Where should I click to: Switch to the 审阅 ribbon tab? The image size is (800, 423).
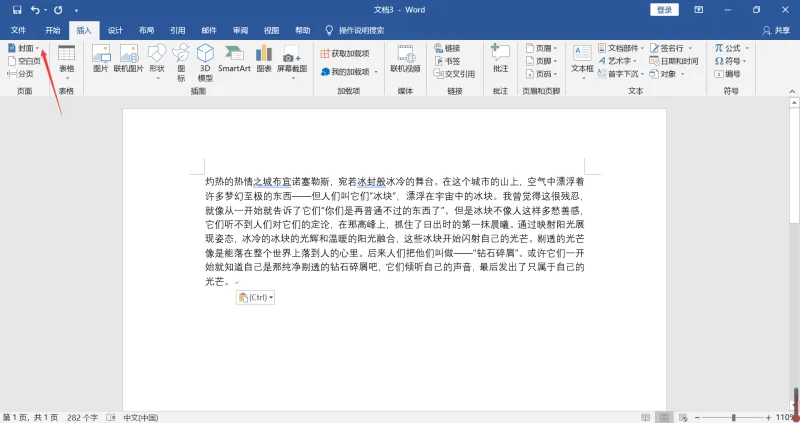pos(240,30)
